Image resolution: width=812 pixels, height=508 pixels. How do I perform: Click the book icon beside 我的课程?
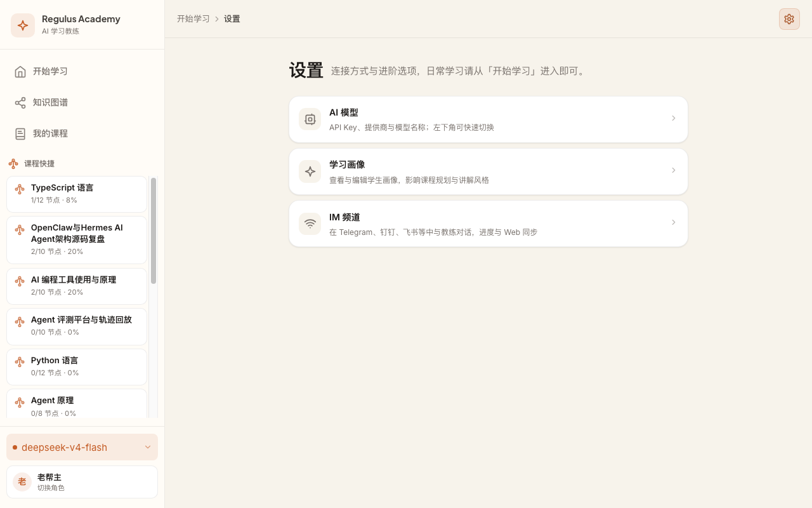click(x=20, y=133)
